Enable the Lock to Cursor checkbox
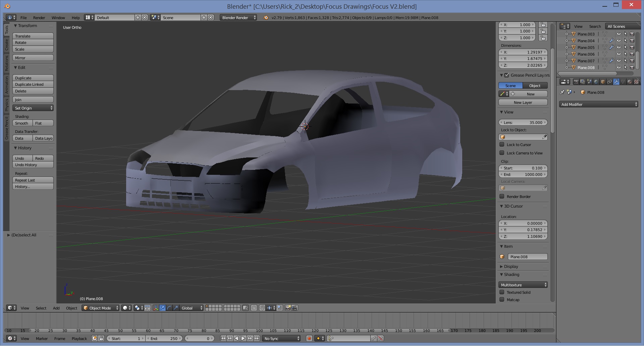 click(x=502, y=145)
